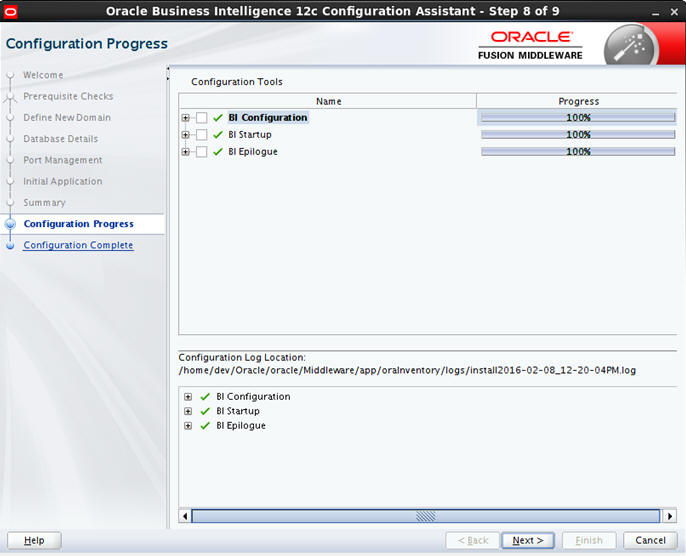Expand BI Startup row in tools table
686x556 pixels.
click(186, 135)
